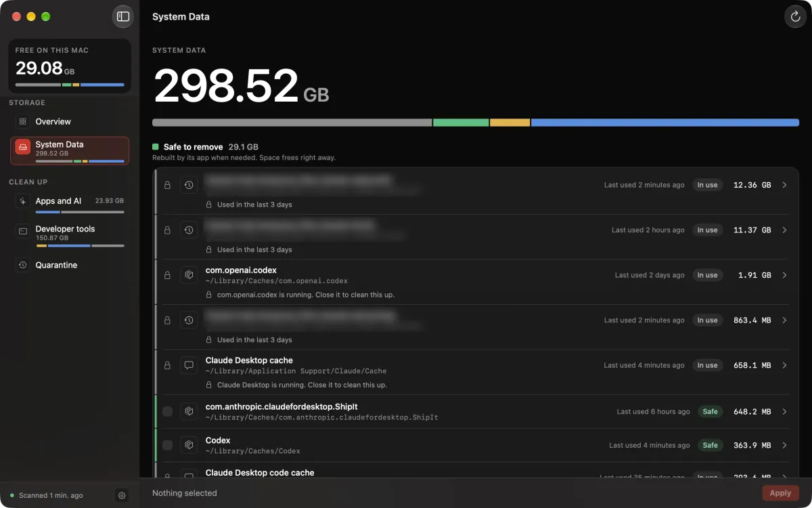Click the lock icon left of com.openai.codex

pos(167,275)
